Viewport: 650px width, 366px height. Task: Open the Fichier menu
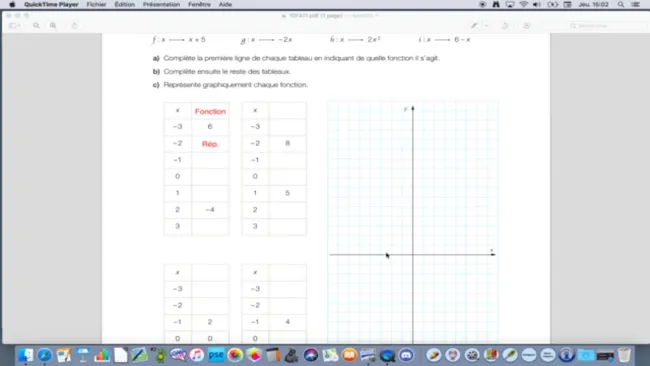point(96,5)
